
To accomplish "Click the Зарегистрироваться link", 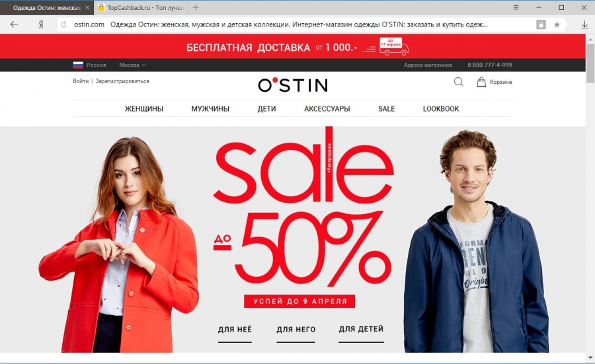I will click(122, 81).
